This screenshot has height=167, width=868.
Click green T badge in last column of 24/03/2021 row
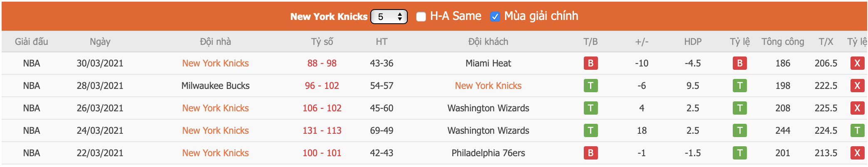857,130
